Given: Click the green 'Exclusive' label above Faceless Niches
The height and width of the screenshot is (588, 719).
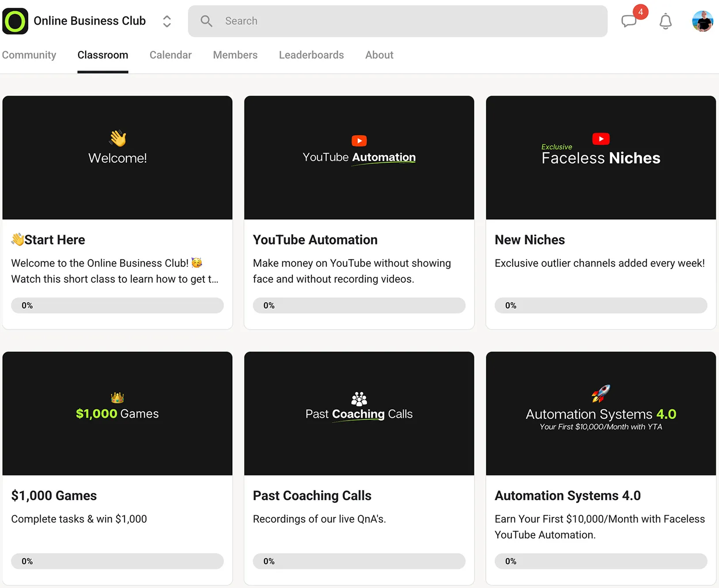Looking at the screenshot, I should (556, 147).
